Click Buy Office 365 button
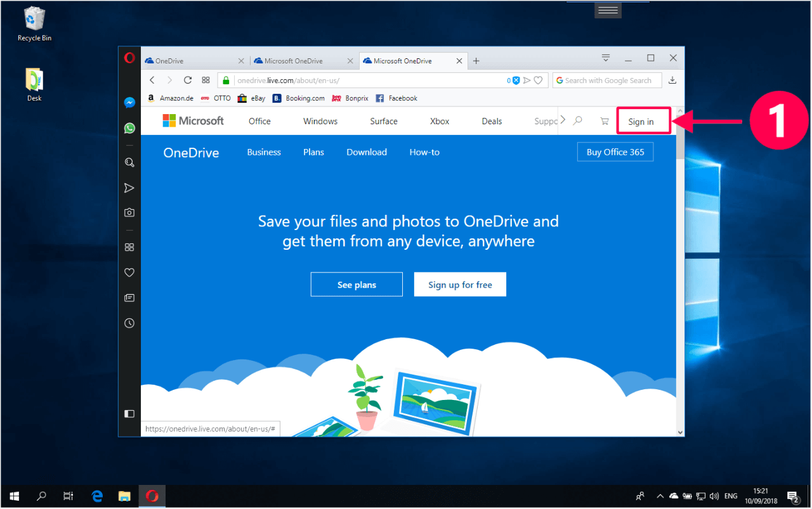The height and width of the screenshot is (509, 812). [615, 152]
